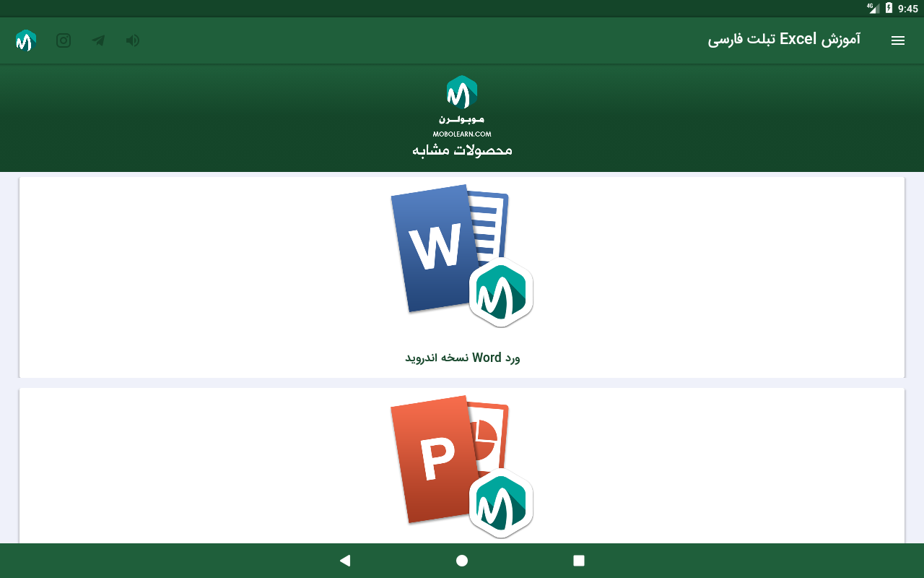Tap the speaker sound icon
Image resolution: width=924 pixels, height=578 pixels.
[x=132, y=40]
